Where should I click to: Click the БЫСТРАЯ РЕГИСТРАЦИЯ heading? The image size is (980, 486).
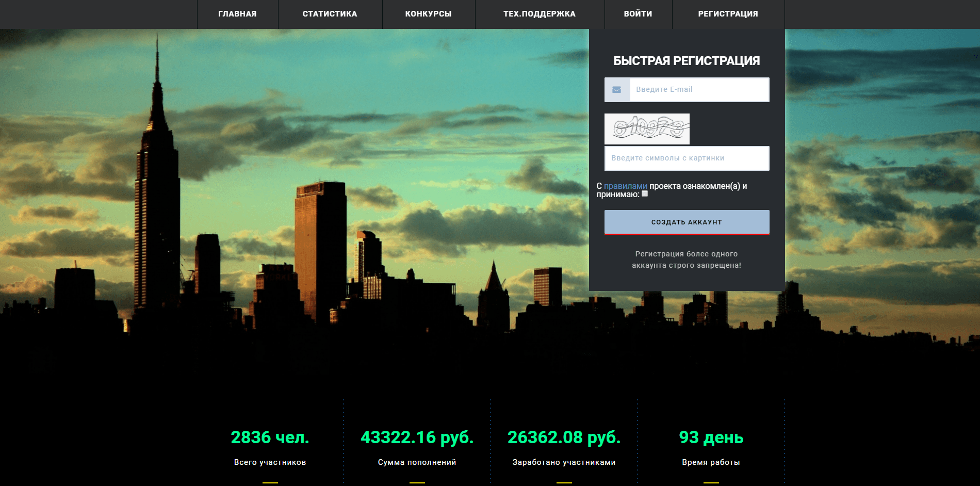(687, 61)
